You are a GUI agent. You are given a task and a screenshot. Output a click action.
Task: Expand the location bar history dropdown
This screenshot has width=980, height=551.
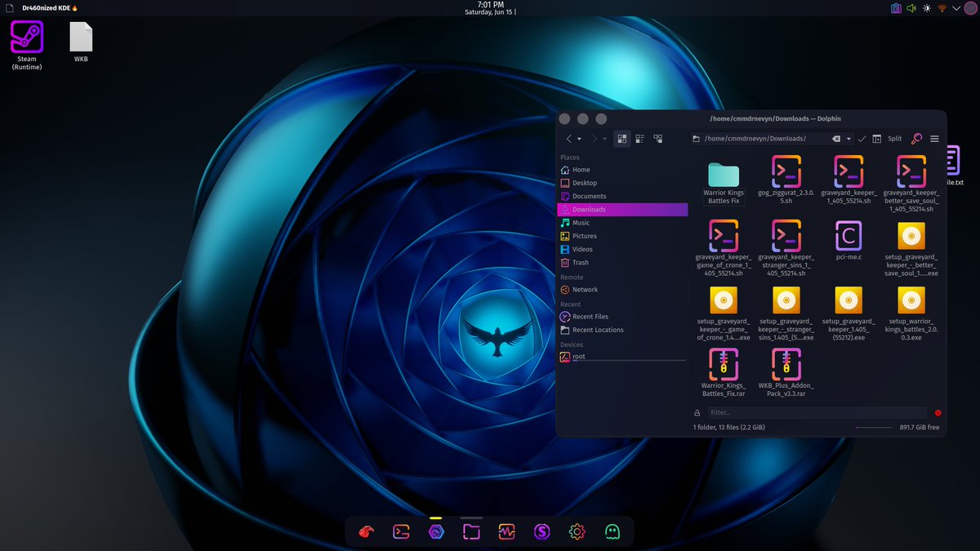pyautogui.click(x=849, y=139)
